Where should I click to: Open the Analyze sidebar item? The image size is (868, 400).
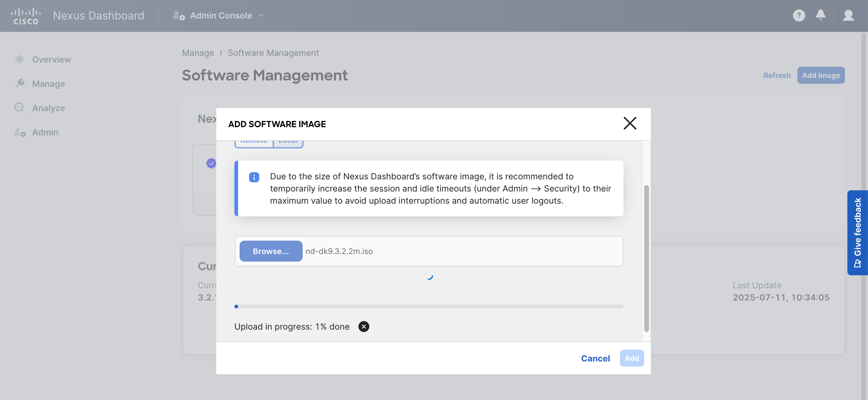click(48, 108)
